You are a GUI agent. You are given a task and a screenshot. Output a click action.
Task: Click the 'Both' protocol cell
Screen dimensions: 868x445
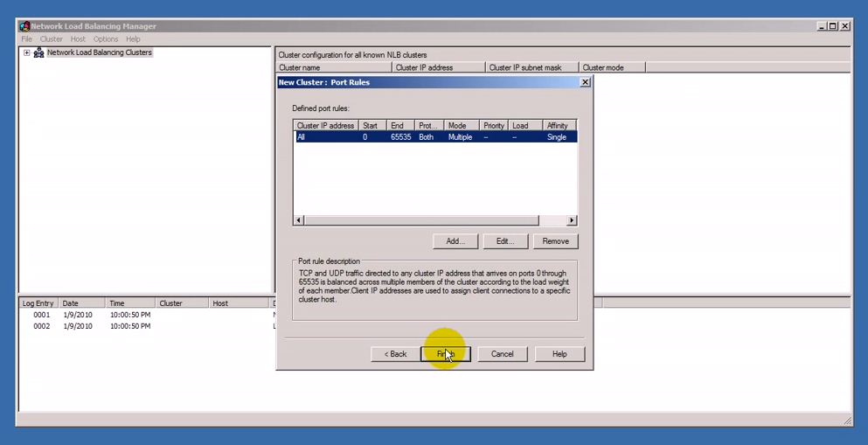[426, 137]
